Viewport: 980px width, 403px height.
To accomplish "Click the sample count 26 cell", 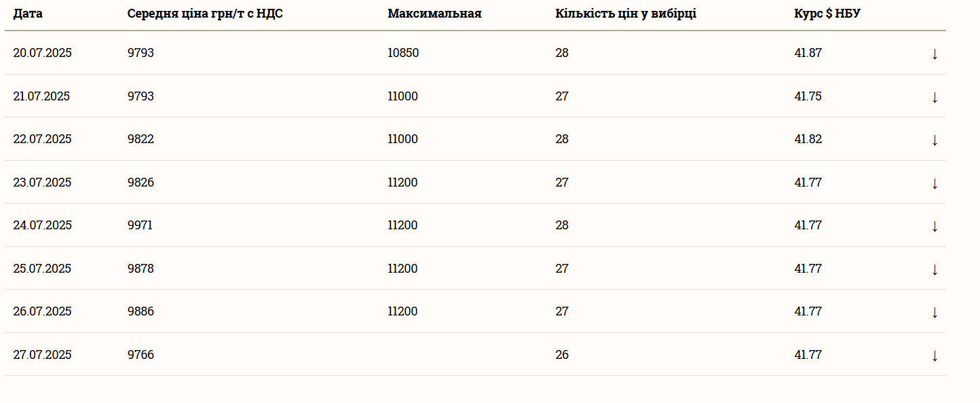I will [562, 355].
